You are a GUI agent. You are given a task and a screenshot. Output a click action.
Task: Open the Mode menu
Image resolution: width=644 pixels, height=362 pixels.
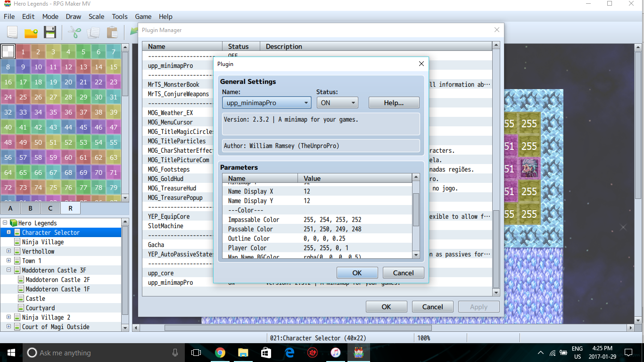(x=50, y=16)
